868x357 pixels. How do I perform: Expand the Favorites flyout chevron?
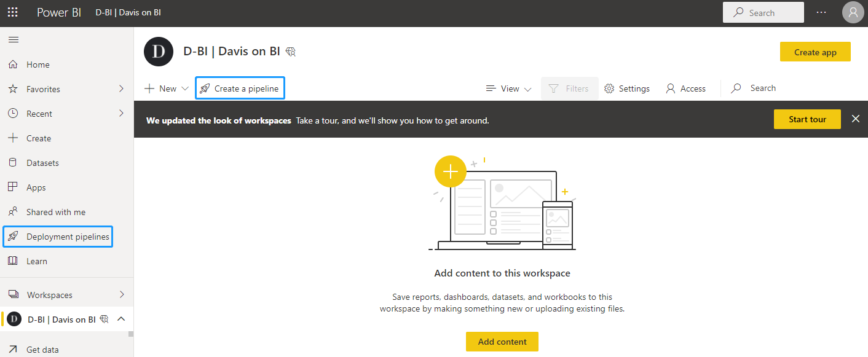coord(122,88)
